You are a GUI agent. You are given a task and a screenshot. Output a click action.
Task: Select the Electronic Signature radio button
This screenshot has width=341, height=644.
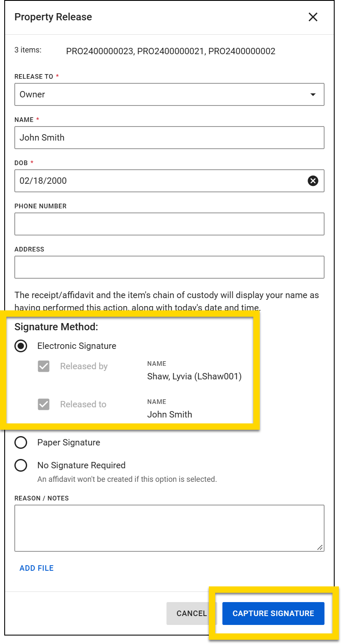coord(20,346)
